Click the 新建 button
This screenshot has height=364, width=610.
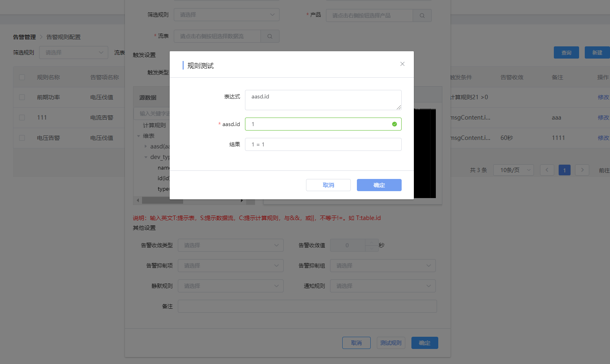coord(597,52)
